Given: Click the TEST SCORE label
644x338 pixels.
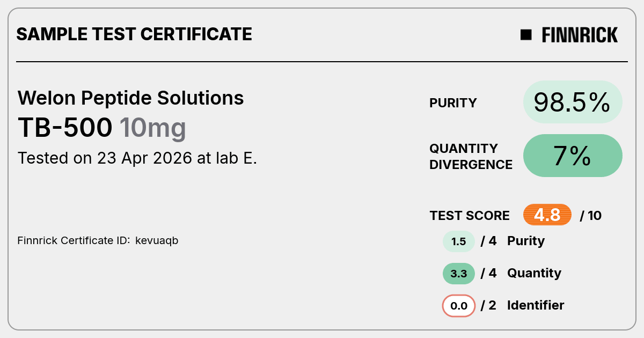Looking at the screenshot, I should 470,216.
